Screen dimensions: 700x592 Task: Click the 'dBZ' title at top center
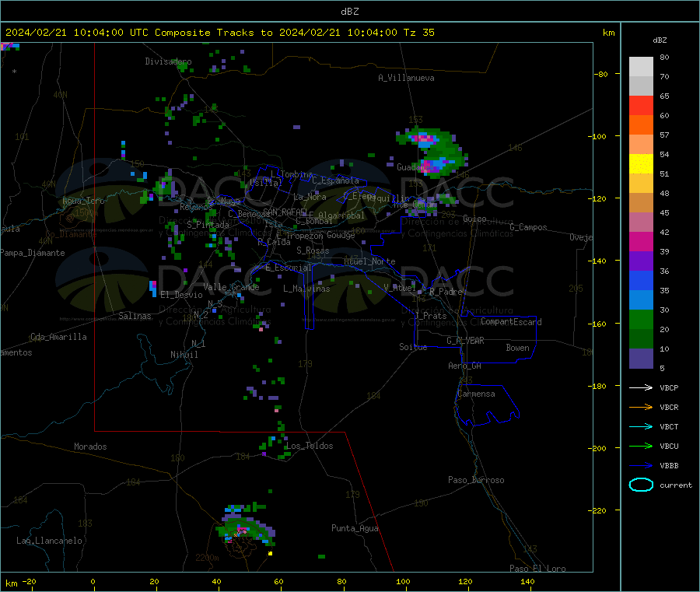pos(349,11)
